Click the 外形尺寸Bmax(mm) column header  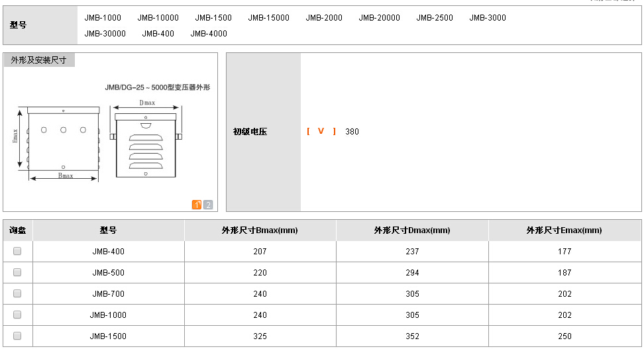point(260,230)
